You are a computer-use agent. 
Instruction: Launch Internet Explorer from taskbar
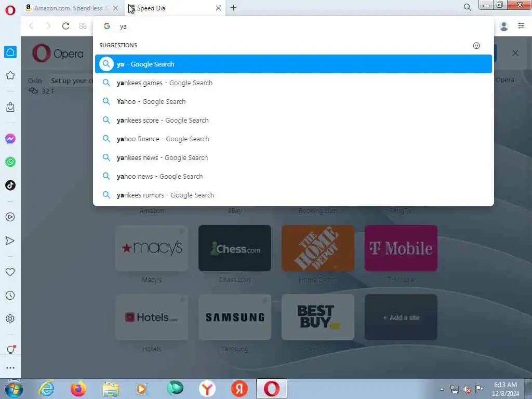46,389
